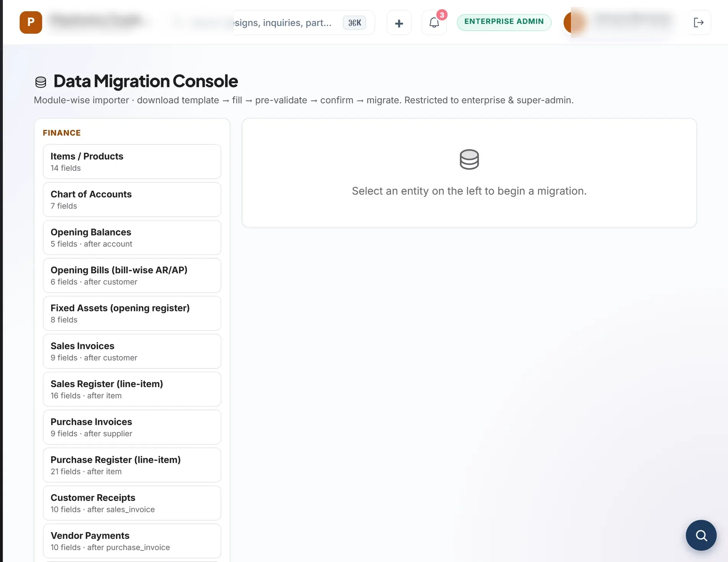
Task: Click the red 3 notification count badge
Action: (x=442, y=15)
